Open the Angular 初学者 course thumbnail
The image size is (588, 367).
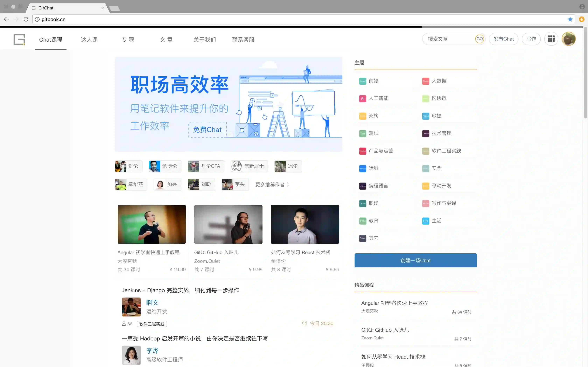(x=152, y=224)
